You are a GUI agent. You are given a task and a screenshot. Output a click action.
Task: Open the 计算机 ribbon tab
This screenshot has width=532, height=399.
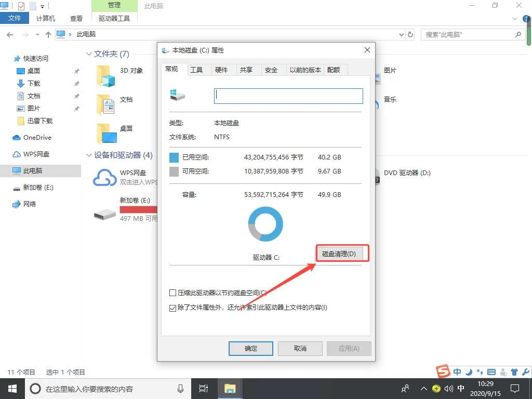[x=46, y=18]
